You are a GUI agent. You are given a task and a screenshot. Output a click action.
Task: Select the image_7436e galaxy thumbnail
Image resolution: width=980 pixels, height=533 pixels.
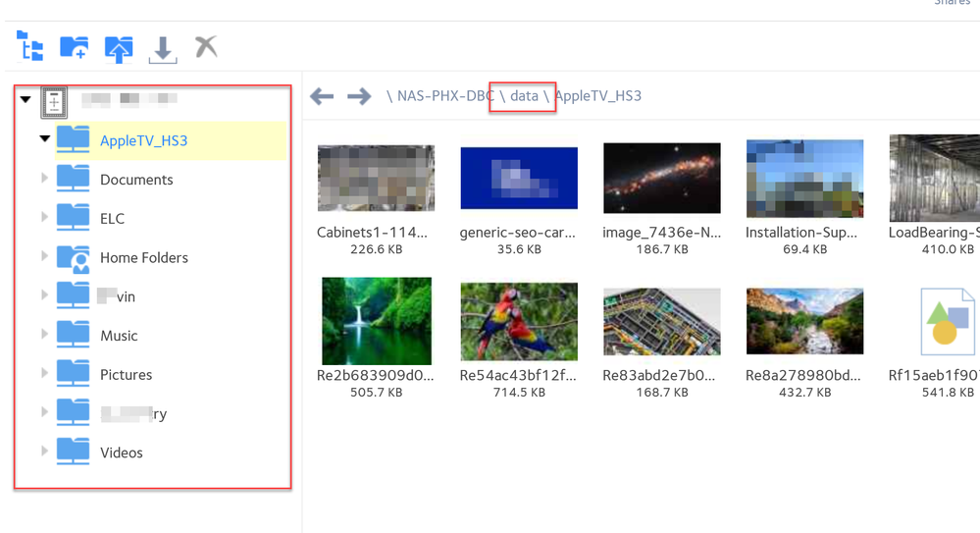click(x=662, y=178)
